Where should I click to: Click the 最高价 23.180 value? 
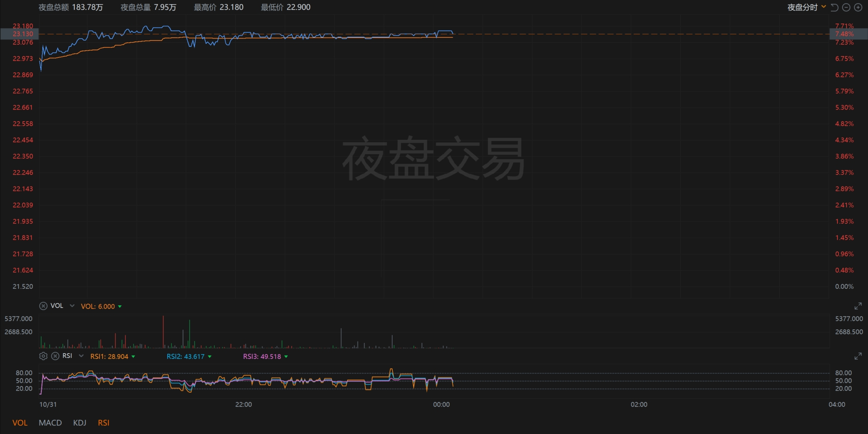[219, 7]
